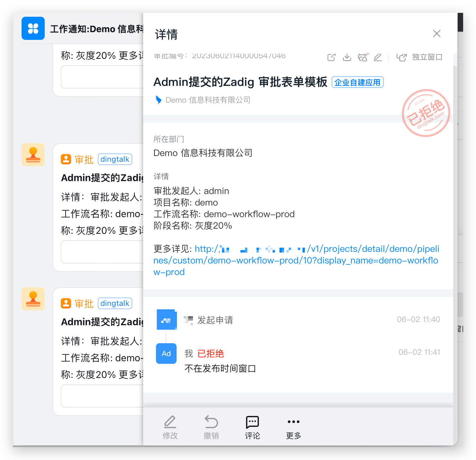Save the approval to cloud calendar

363,57
